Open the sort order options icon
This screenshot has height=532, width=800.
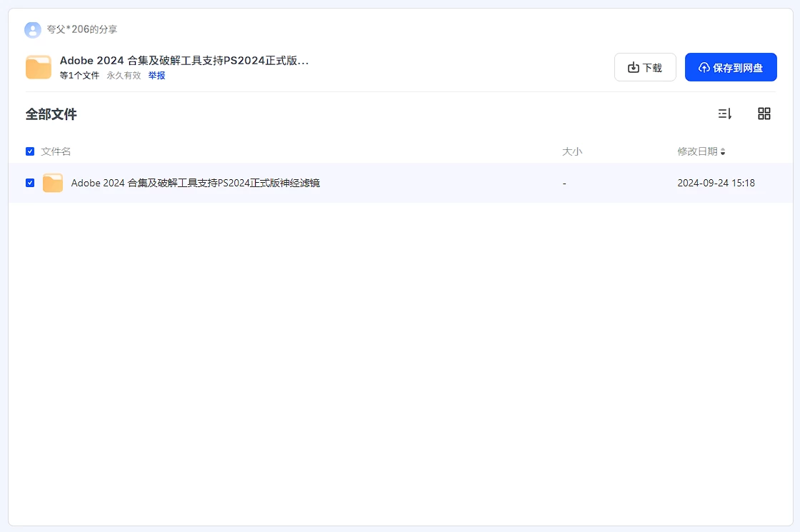pos(724,114)
